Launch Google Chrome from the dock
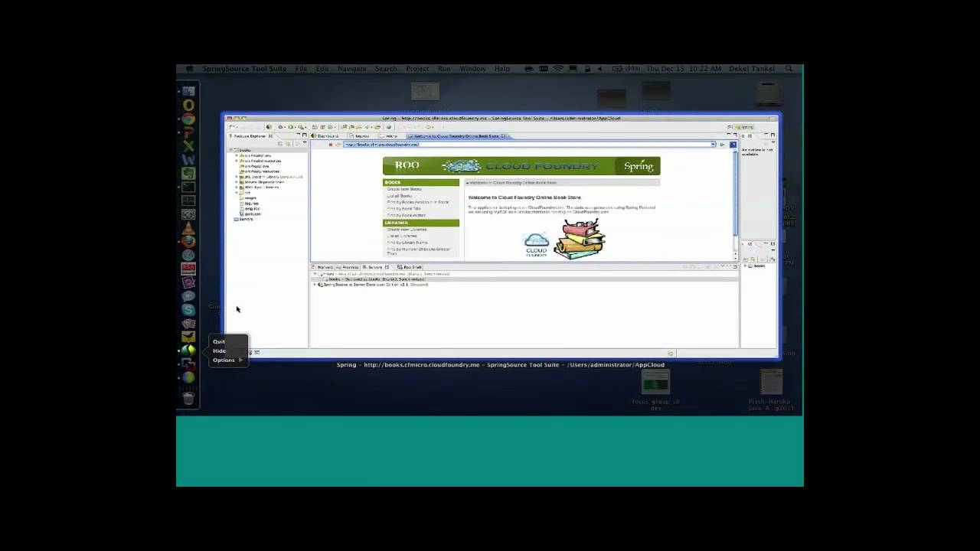The image size is (980, 551). (188, 119)
